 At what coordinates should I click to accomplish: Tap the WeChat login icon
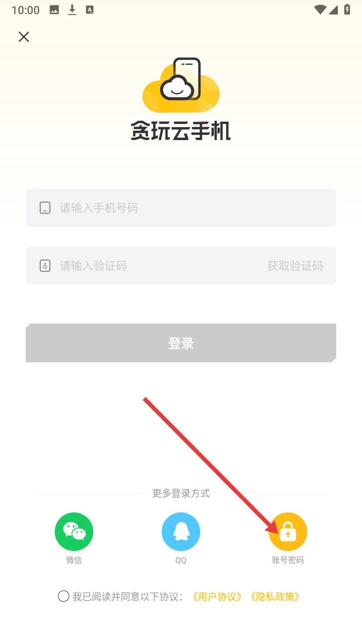pyautogui.click(x=74, y=531)
